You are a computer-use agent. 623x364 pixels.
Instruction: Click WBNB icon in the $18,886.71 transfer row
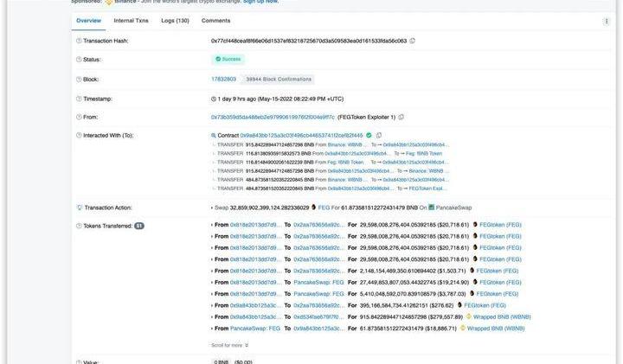(462, 329)
